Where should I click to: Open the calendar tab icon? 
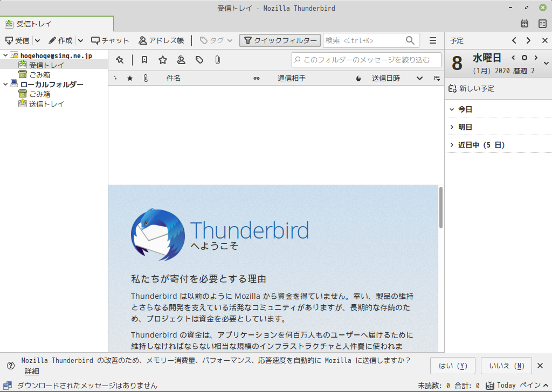coord(525,24)
